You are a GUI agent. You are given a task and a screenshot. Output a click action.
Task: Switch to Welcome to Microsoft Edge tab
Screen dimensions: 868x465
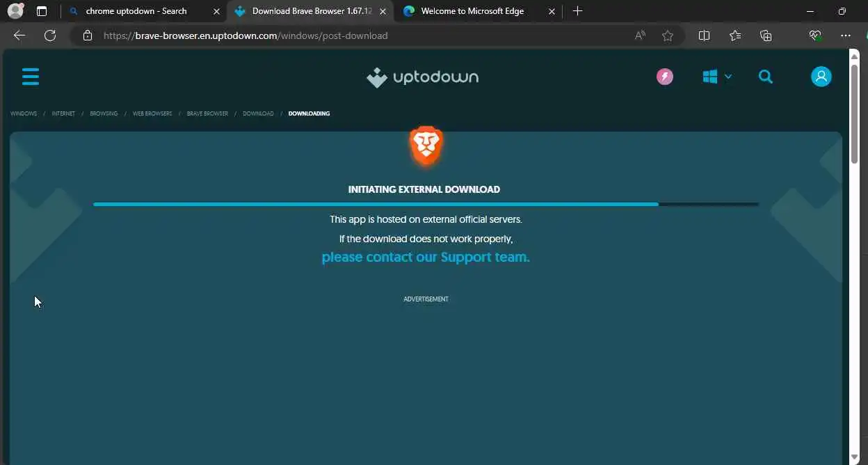pos(480,11)
